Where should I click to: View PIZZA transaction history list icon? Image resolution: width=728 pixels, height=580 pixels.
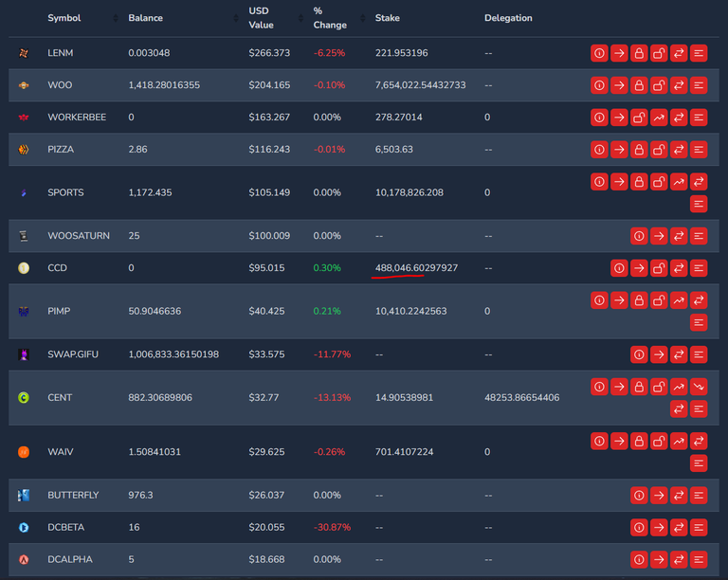point(699,150)
